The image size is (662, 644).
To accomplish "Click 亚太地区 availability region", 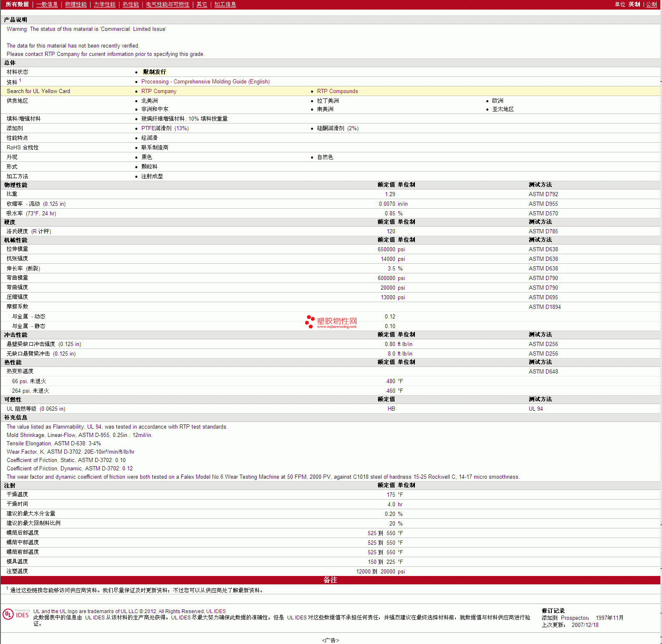I will click(x=503, y=109).
